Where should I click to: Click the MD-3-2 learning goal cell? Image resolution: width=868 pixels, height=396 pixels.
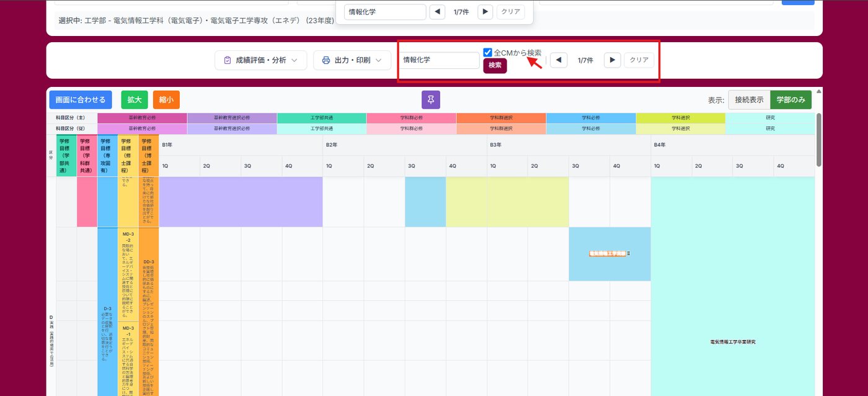[128, 274]
